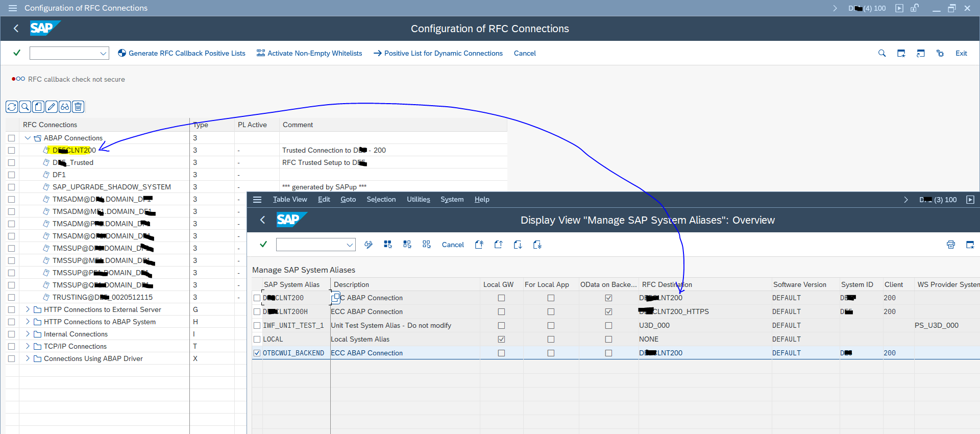Viewport: 980px width, 434px height.
Task: Expand Connections Using ABAP Driver node
Action: (x=28, y=358)
